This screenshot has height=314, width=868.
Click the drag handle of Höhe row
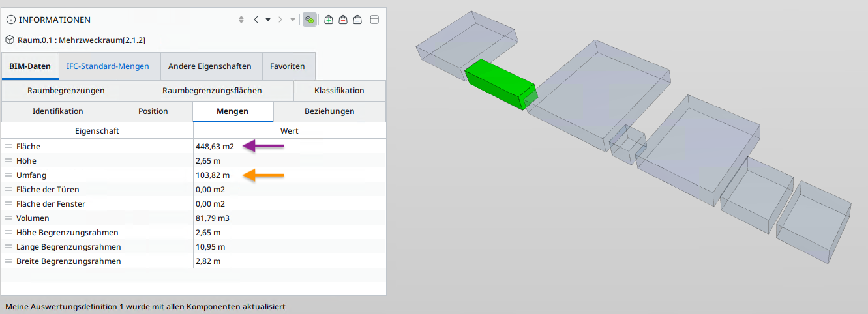tap(8, 161)
